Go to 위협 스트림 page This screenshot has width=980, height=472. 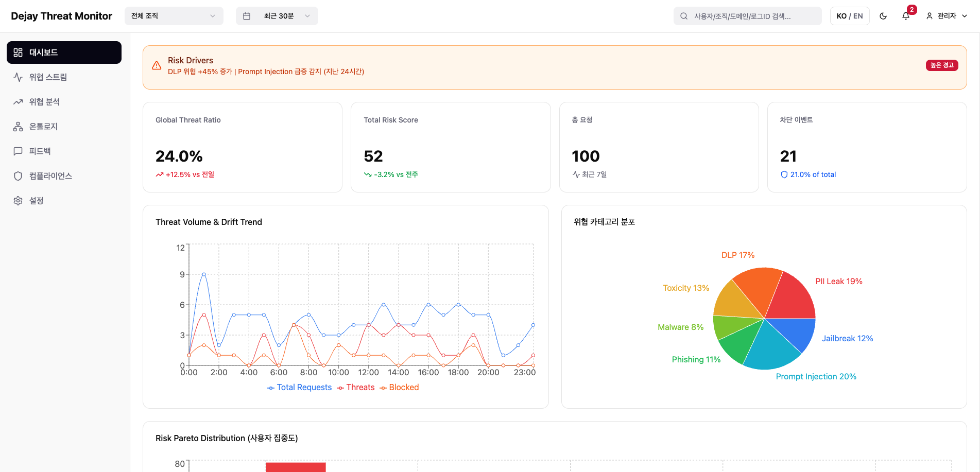coord(64,77)
